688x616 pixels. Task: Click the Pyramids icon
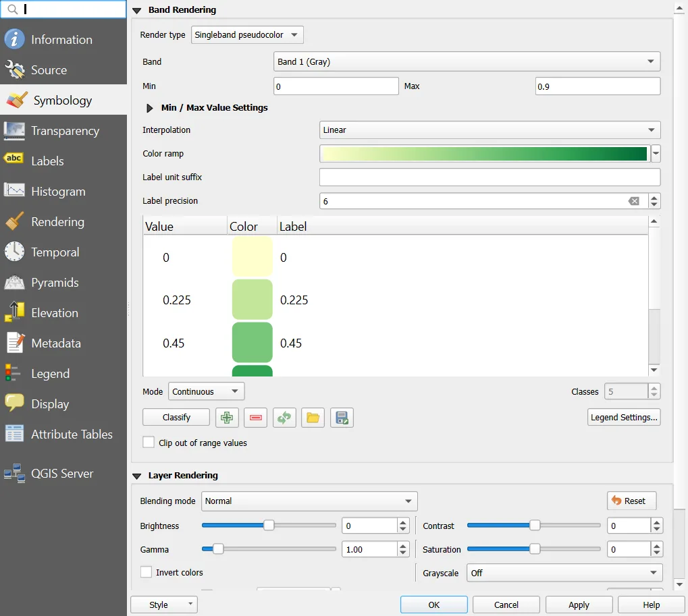tap(14, 282)
